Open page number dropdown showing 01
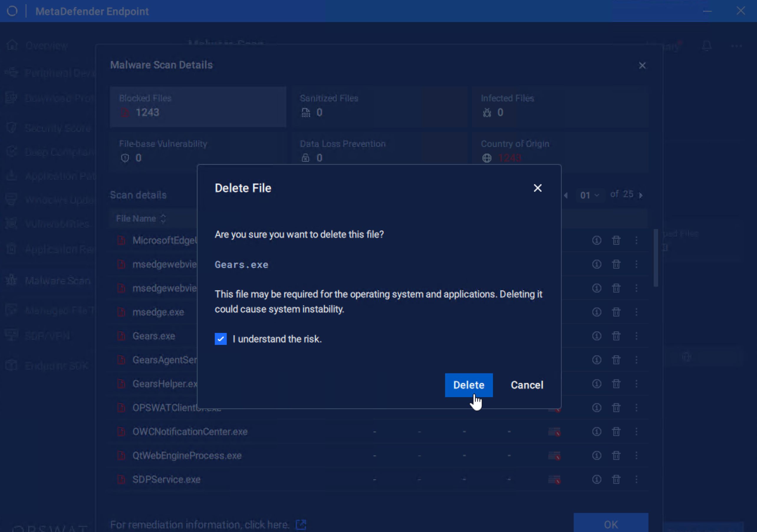Viewport: 757px width, 532px height. pyautogui.click(x=589, y=195)
